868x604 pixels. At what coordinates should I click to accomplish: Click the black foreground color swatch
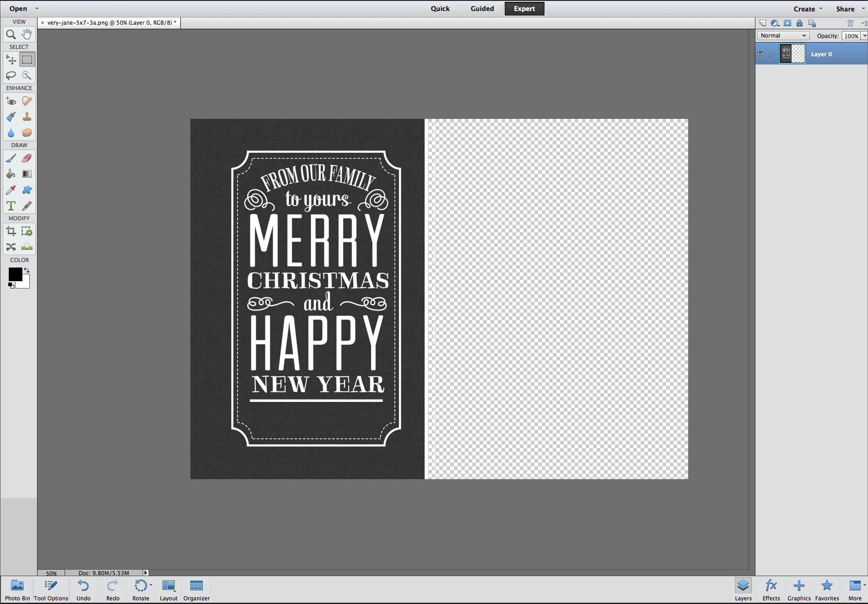coord(15,274)
